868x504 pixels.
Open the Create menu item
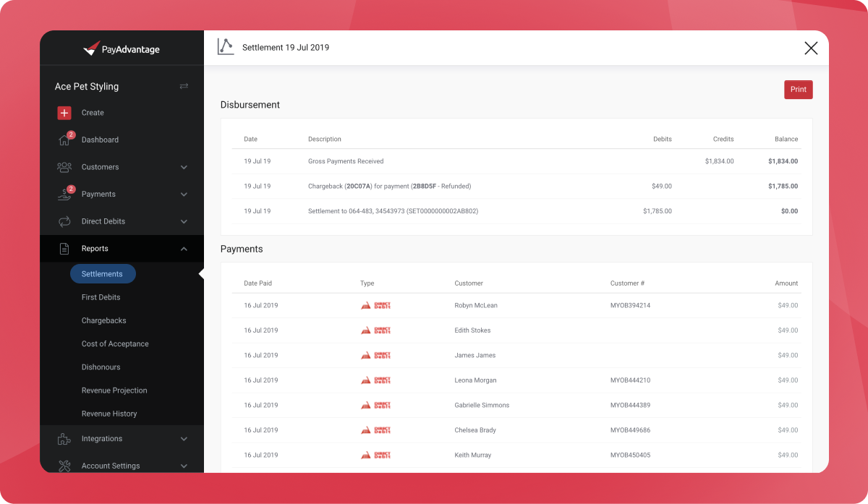(93, 113)
